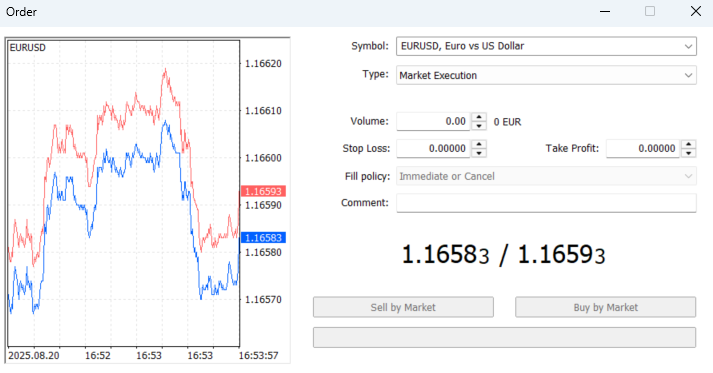Minimize the Order window

(605, 11)
